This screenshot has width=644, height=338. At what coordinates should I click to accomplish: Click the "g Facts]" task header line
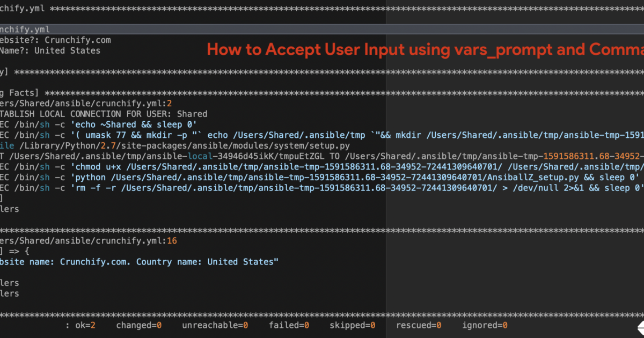click(x=322, y=93)
